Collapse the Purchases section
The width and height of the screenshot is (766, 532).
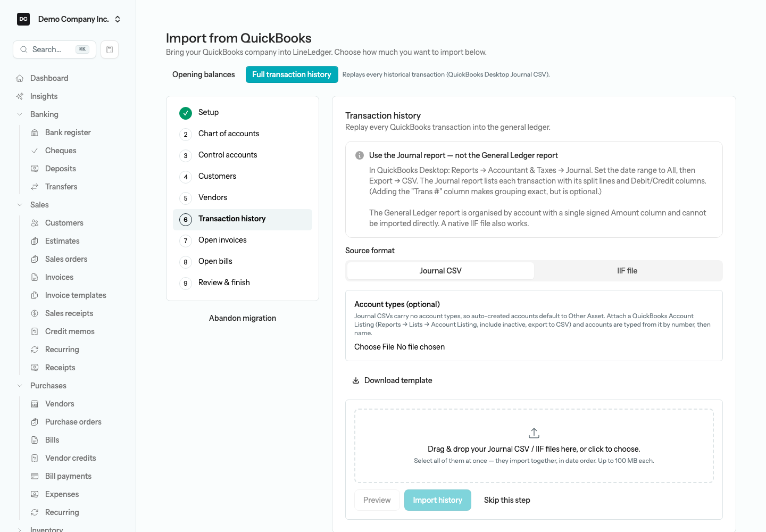coord(48,386)
